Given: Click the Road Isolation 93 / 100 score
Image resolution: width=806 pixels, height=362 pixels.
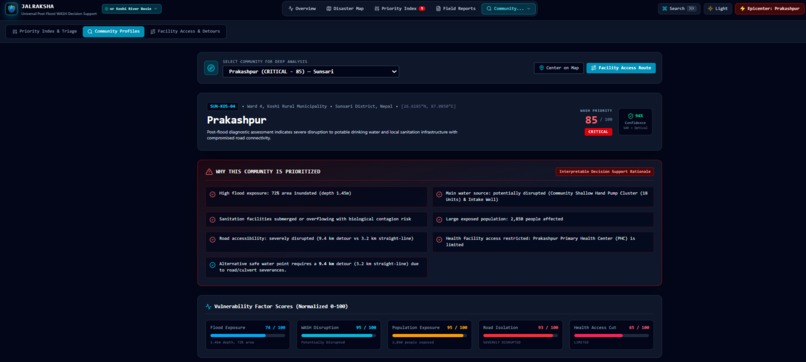Looking at the screenshot, I should coord(548,328).
